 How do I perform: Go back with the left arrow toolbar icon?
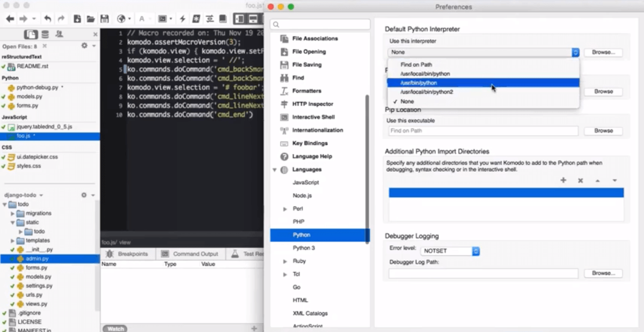point(10,19)
